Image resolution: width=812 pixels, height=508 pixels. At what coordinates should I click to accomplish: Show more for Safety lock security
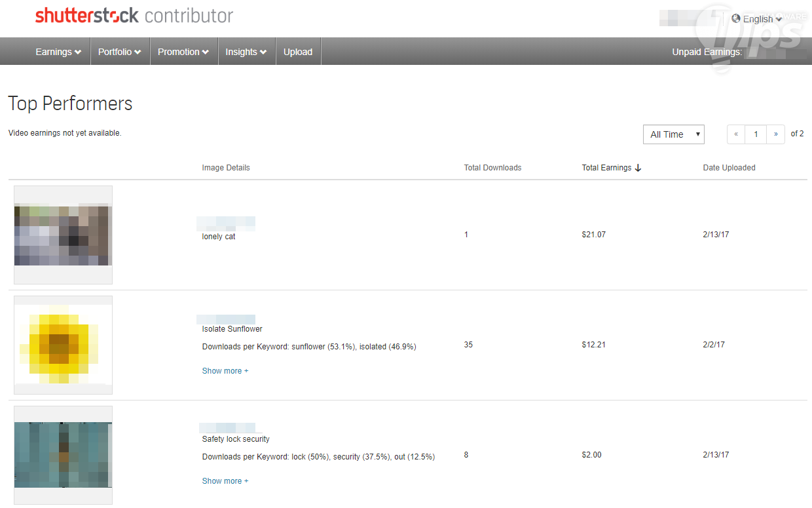[225, 481]
